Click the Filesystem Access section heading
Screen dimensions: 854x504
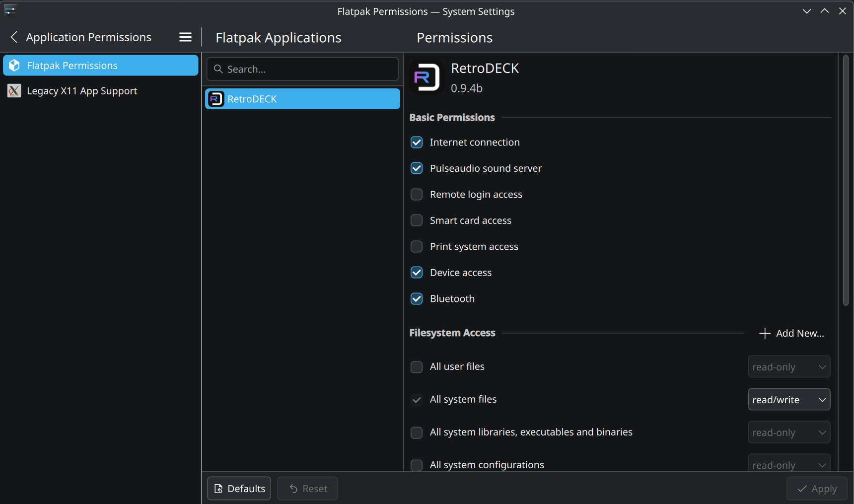tap(452, 333)
